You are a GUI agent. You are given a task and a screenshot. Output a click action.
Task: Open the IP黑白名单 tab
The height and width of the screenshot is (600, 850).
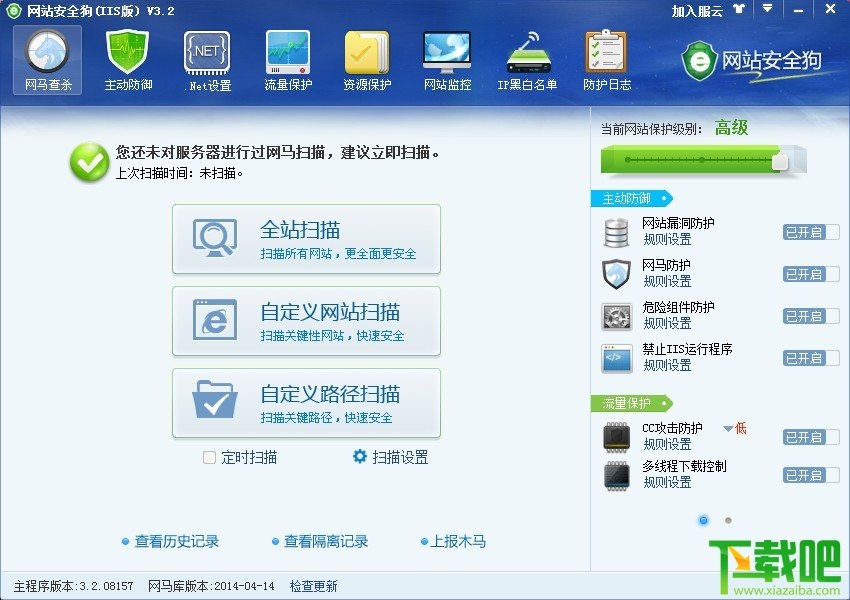[527, 60]
